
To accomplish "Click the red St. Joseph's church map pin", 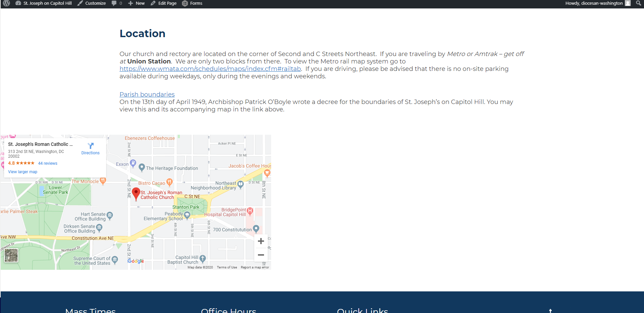I will [x=136, y=193].
